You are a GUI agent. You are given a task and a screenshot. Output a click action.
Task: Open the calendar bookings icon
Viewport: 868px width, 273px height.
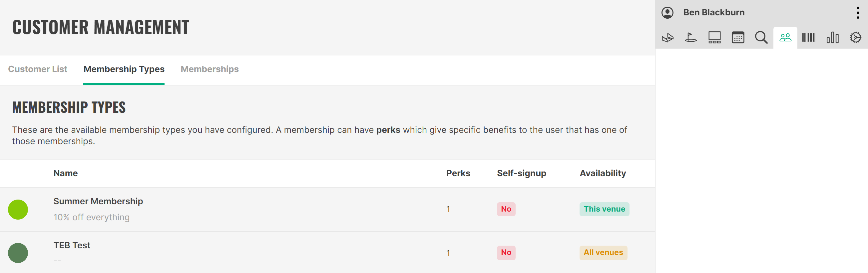737,37
